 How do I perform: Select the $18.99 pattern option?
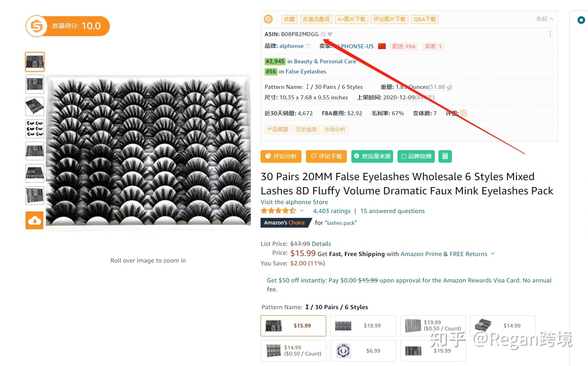[363, 326]
